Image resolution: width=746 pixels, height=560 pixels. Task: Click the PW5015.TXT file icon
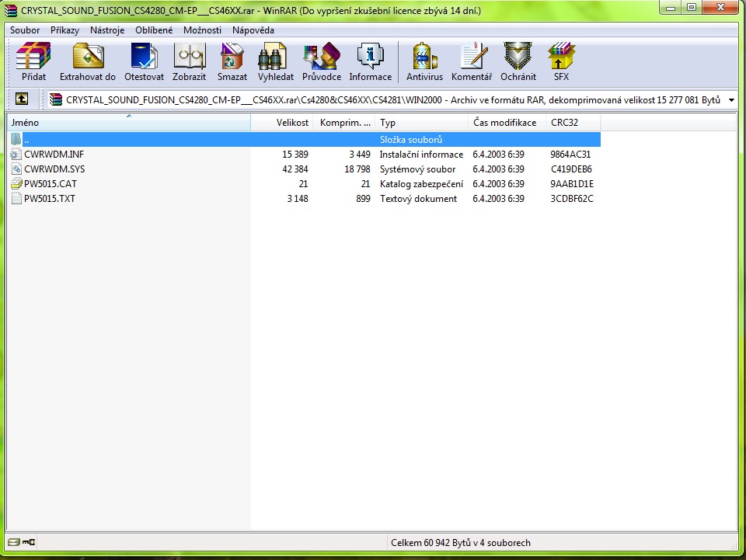pos(16,198)
